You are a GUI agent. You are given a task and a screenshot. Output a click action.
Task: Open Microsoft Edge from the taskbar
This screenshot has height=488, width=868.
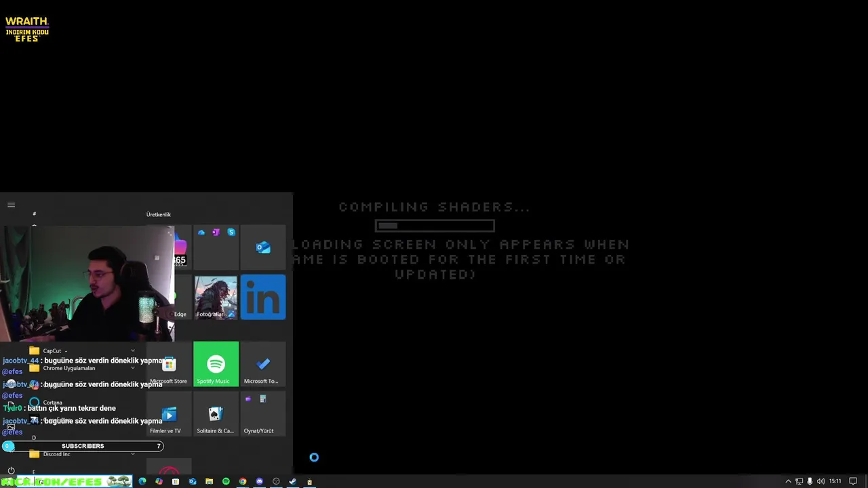click(142, 481)
